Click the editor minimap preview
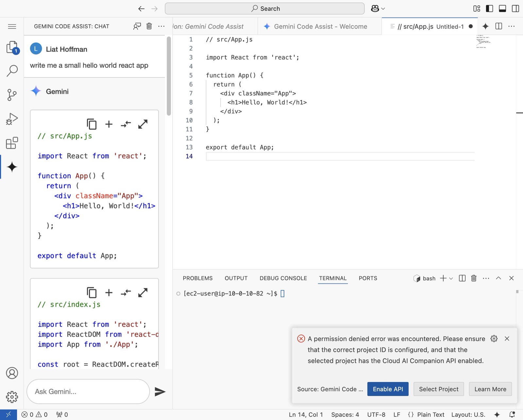Screen dimensions: 523x420 pos(483,42)
